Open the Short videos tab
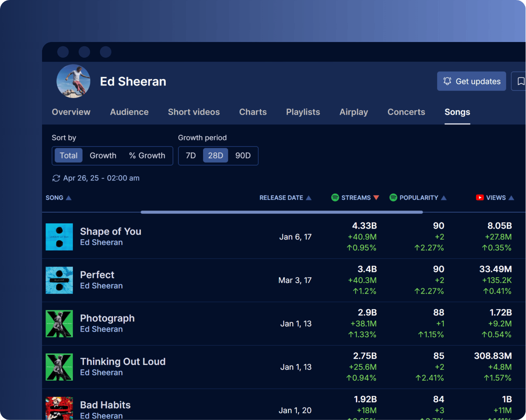 (x=194, y=112)
